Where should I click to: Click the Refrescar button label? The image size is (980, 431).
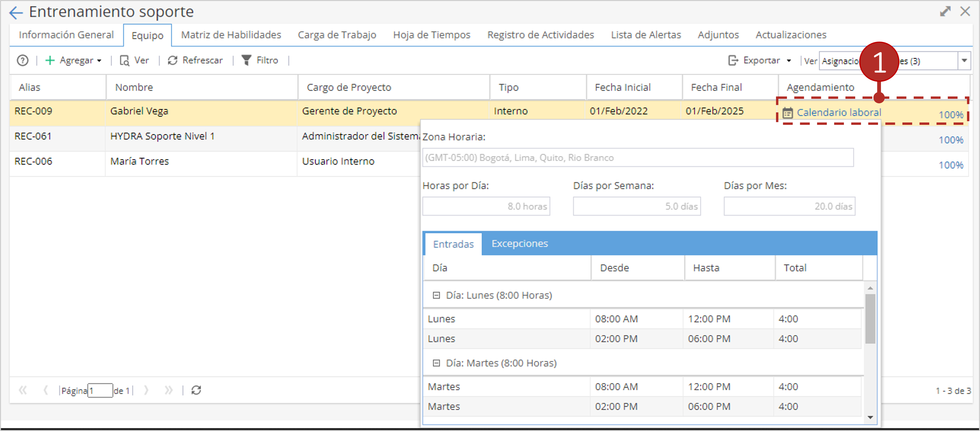(x=202, y=60)
